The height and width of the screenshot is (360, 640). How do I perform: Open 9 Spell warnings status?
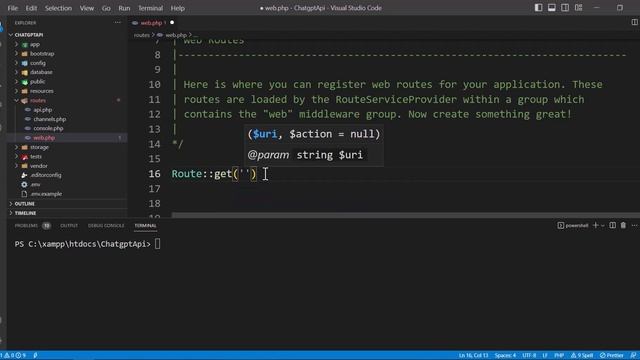click(x=582, y=356)
